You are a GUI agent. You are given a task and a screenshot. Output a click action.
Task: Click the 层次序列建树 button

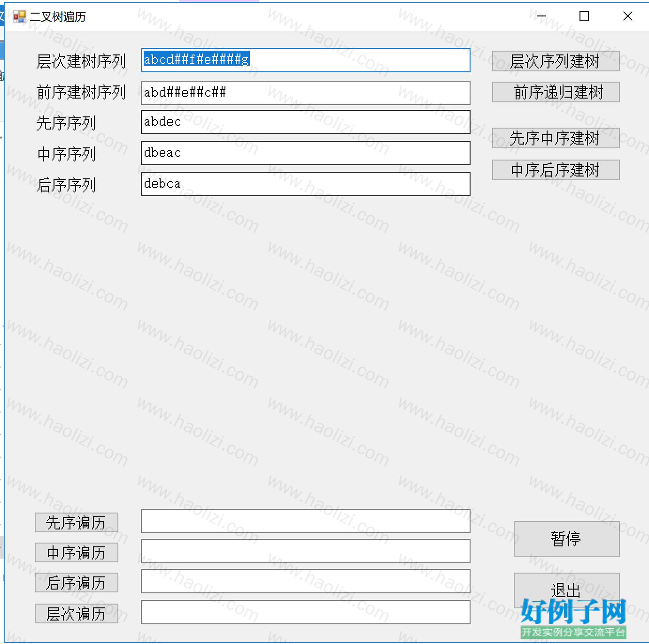pos(556,61)
